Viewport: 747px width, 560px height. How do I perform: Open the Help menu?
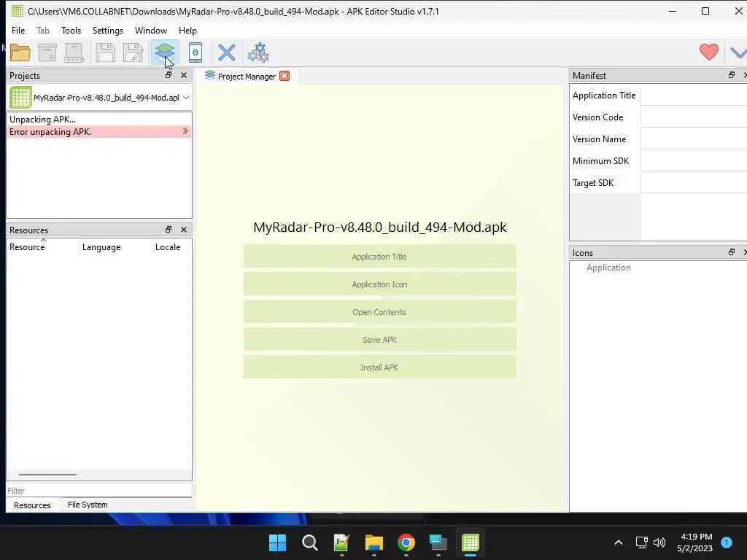pyautogui.click(x=187, y=31)
